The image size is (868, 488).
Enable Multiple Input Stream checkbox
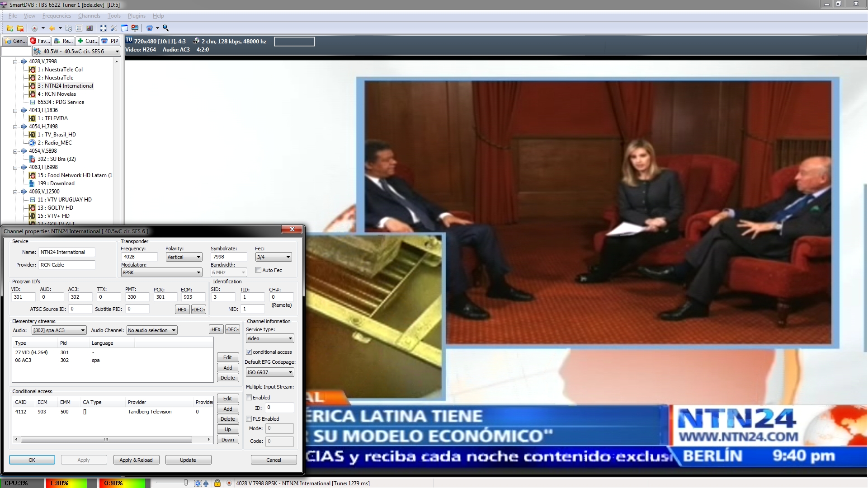(x=249, y=398)
